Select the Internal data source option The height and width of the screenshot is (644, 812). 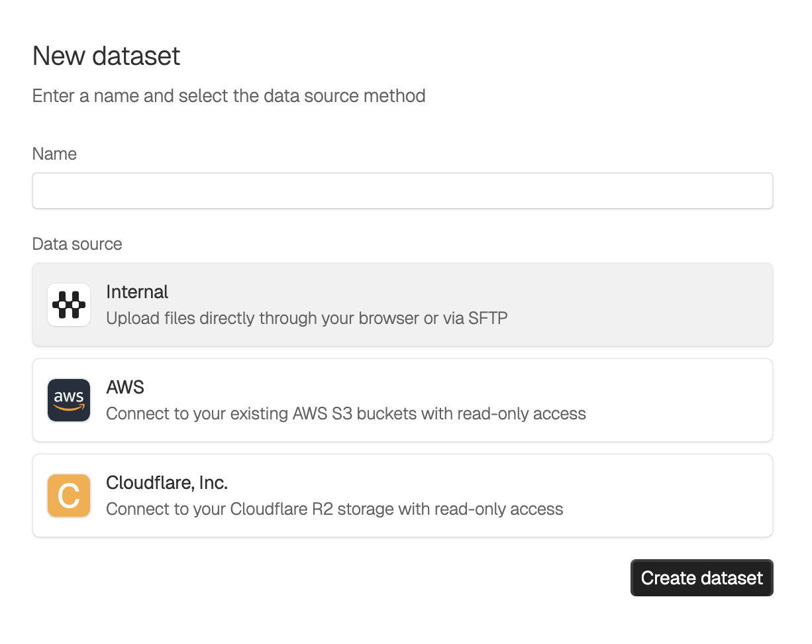[402, 305]
